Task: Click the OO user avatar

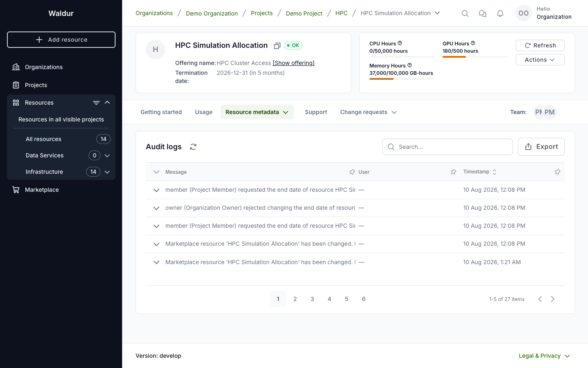Action: [x=523, y=13]
